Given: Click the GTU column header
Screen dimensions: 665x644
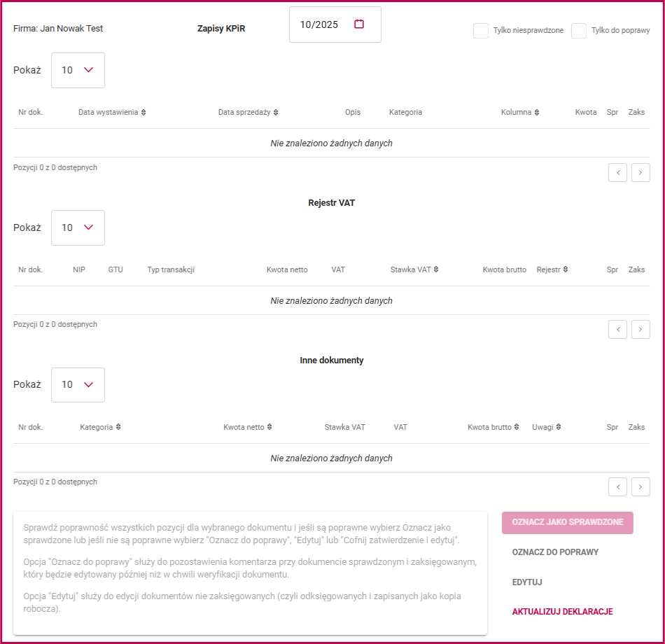Looking at the screenshot, I should click(x=115, y=269).
